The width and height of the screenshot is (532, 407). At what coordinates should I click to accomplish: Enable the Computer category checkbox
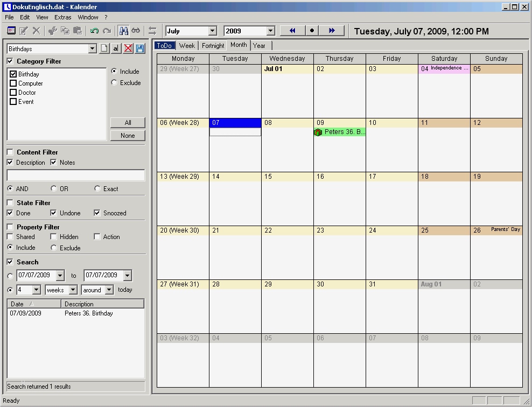pyautogui.click(x=13, y=83)
